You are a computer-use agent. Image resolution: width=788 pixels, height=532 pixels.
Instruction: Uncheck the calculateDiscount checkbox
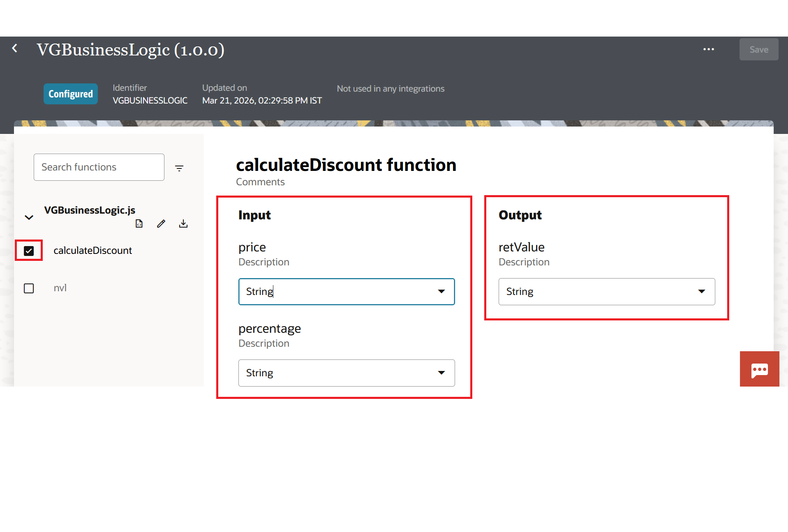click(x=29, y=251)
